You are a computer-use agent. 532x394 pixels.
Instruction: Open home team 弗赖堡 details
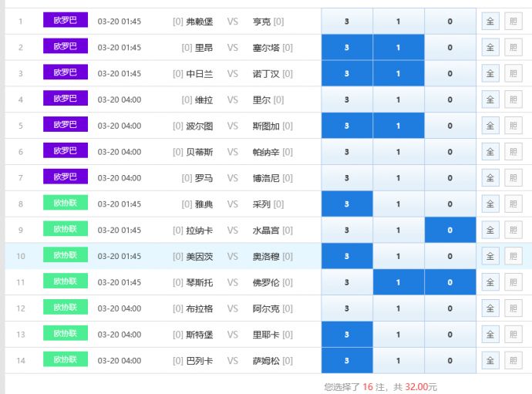point(199,22)
